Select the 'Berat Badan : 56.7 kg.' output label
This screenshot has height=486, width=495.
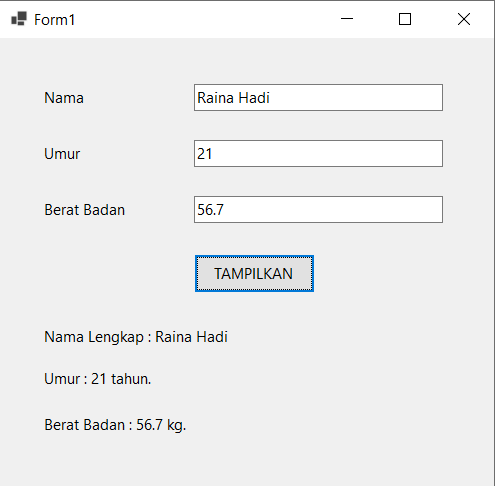pos(115,425)
